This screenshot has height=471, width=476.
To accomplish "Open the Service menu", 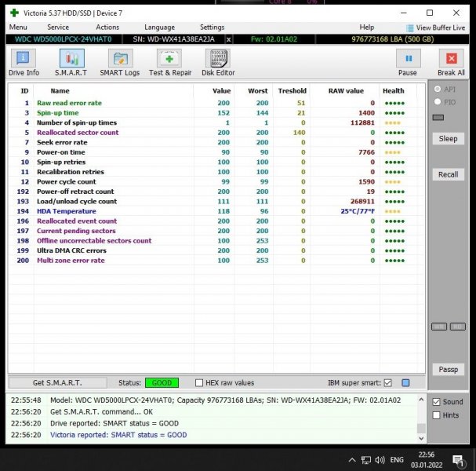I will [58, 27].
